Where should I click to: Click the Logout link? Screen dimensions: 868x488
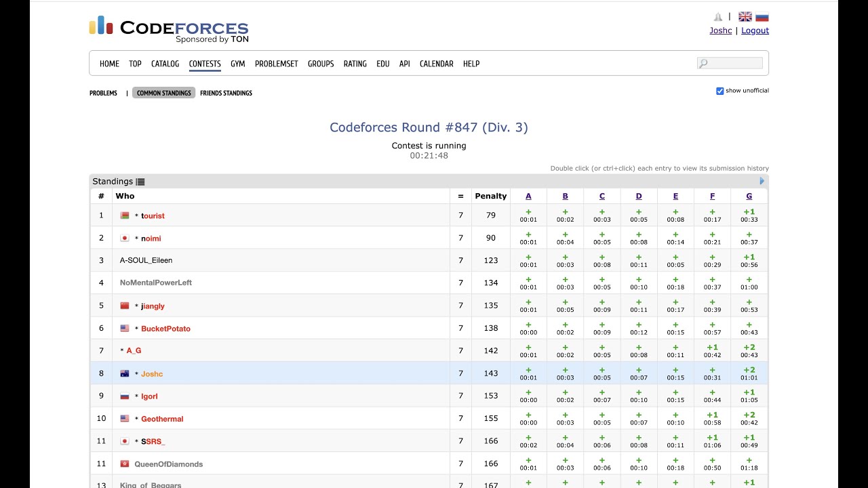tap(755, 30)
